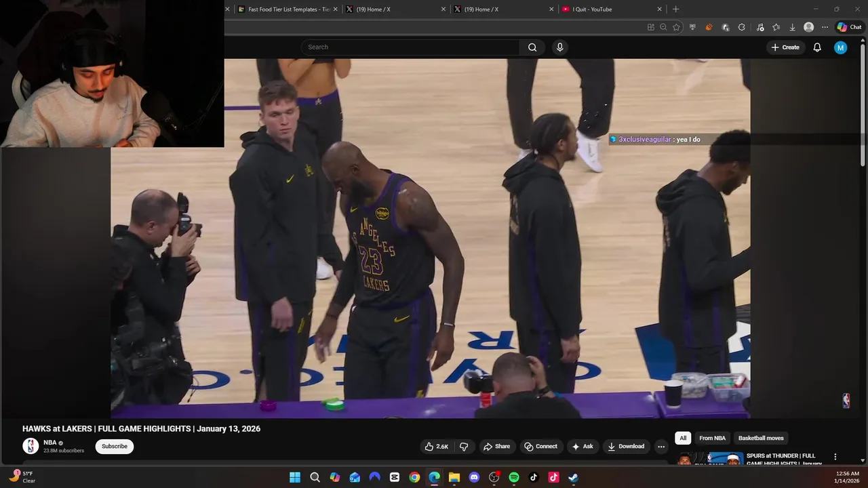Image resolution: width=868 pixels, height=488 pixels.
Task: Share the Hawks at Lakers video
Action: [496, 447]
